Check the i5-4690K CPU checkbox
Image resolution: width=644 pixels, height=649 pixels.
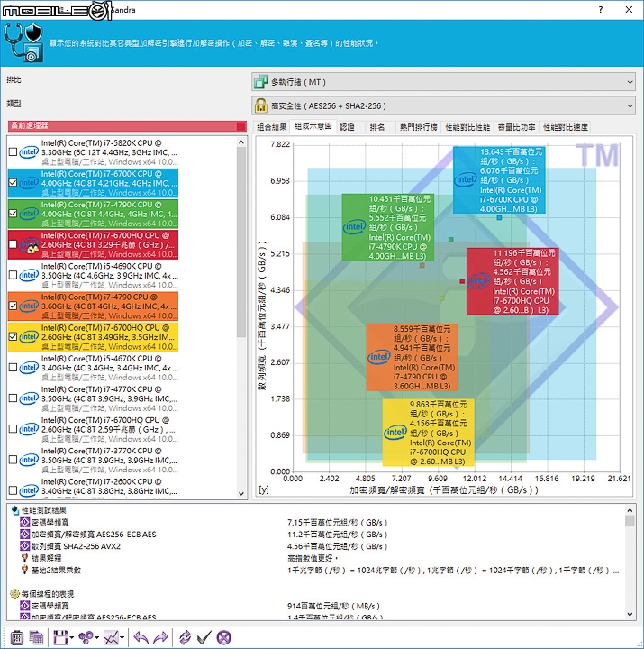coord(13,275)
